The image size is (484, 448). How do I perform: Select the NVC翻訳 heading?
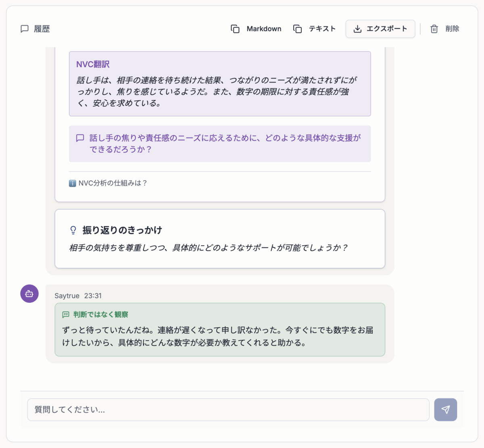93,64
